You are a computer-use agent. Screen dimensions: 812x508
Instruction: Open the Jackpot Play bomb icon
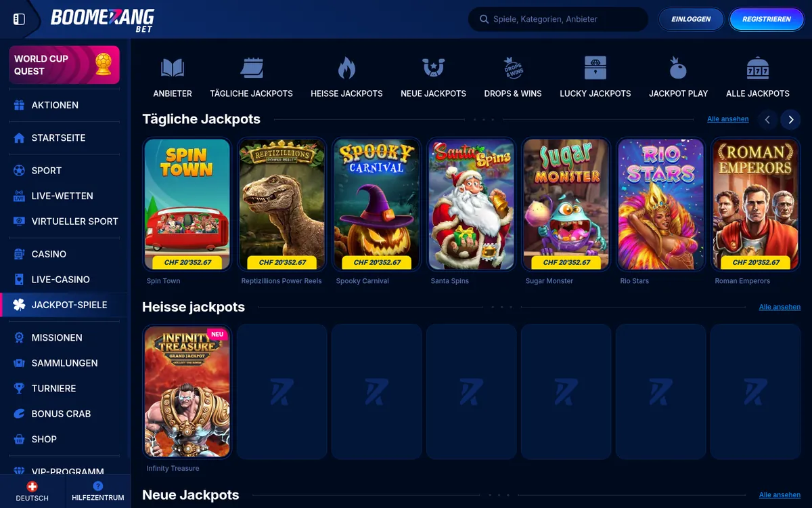pyautogui.click(x=678, y=68)
